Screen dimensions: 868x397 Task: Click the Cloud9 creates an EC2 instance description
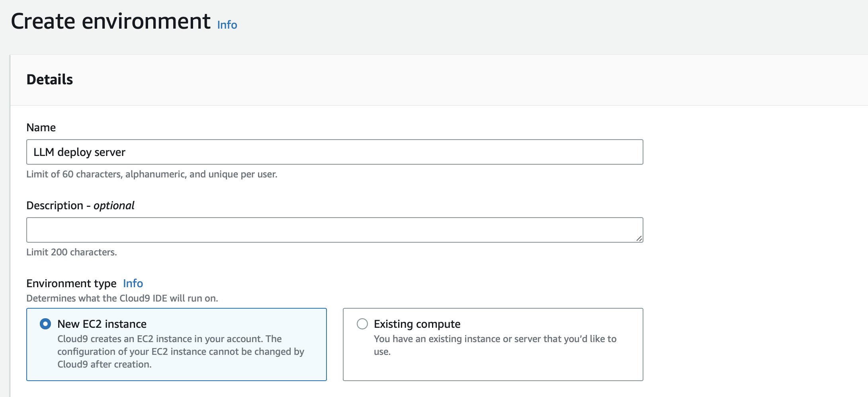click(180, 352)
